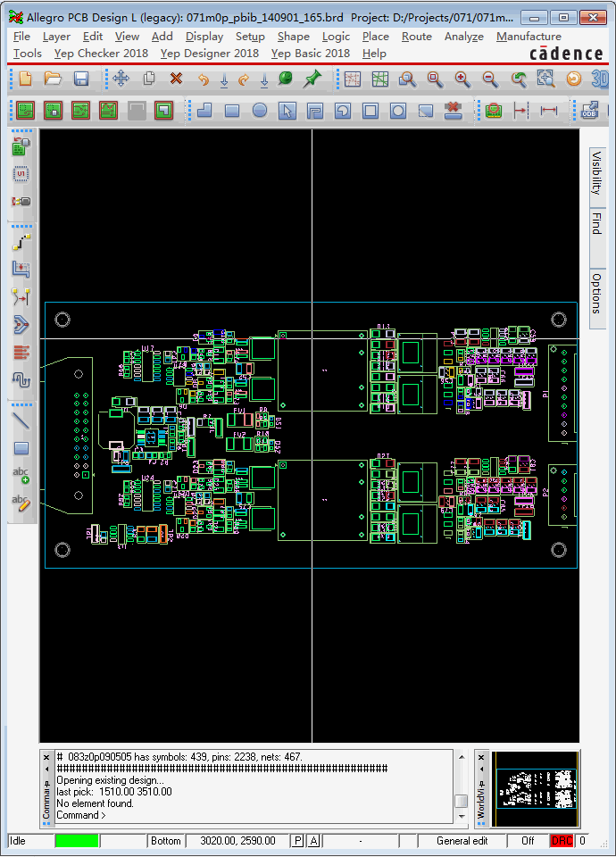Image resolution: width=616 pixels, height=857 pixels.
Task: Click the Save file icon
Action: click(81, 79)
